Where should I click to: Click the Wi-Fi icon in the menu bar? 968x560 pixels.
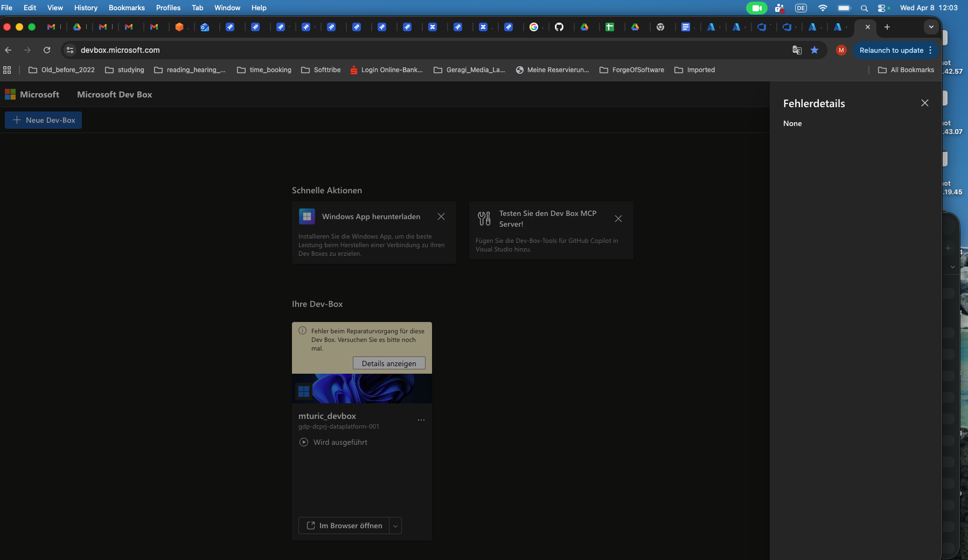823,8
